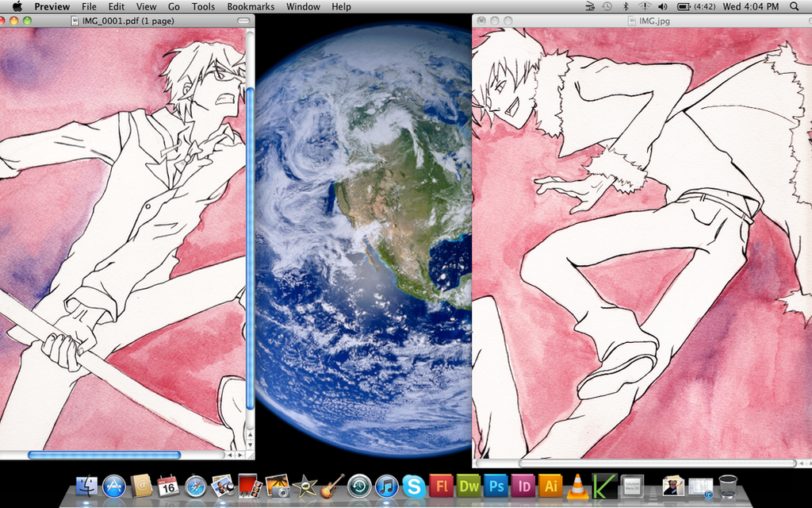Launch Finder from the Dock
This screenshot has width=812, height=508.
pos(86,487)
